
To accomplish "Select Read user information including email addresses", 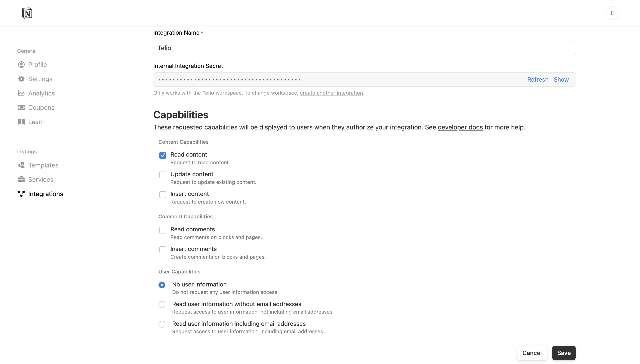I will 162,324.
